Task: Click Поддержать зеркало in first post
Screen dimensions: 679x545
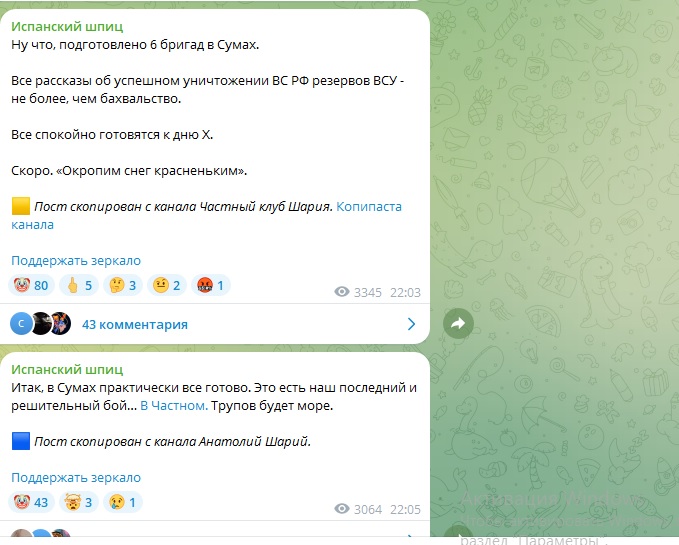Action: coord(76,261)
